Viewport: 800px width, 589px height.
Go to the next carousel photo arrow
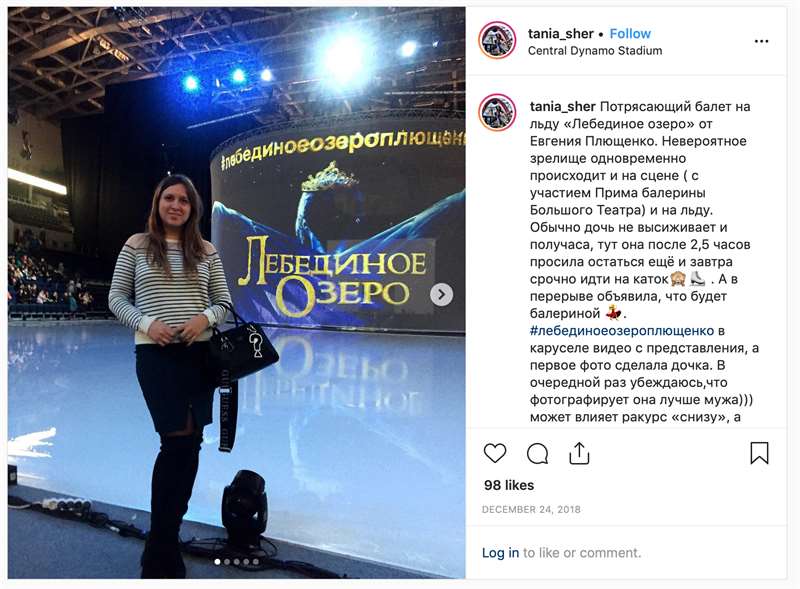(441, 294)
